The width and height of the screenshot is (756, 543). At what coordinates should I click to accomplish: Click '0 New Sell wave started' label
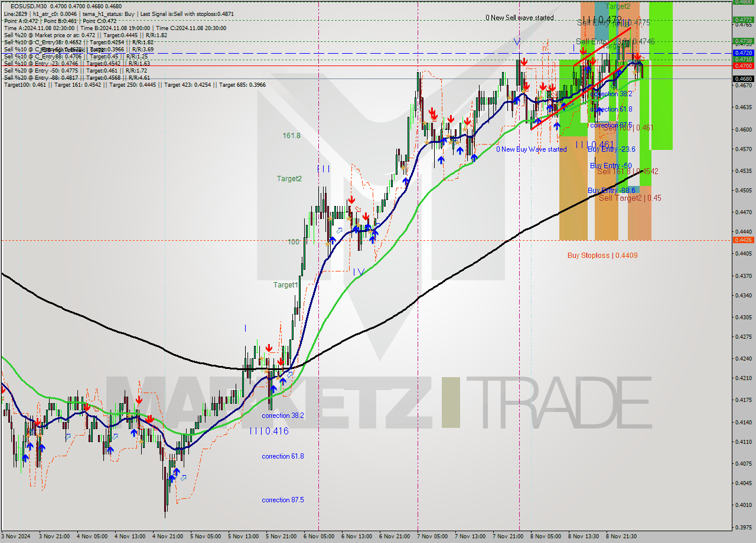(x=520, y=18)
